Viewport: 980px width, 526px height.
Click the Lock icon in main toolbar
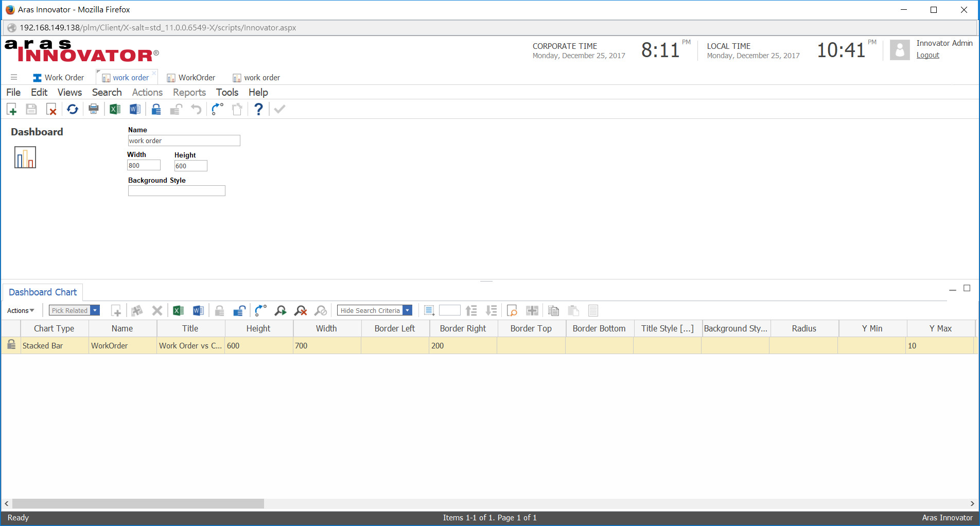click(x=156, y=109)
